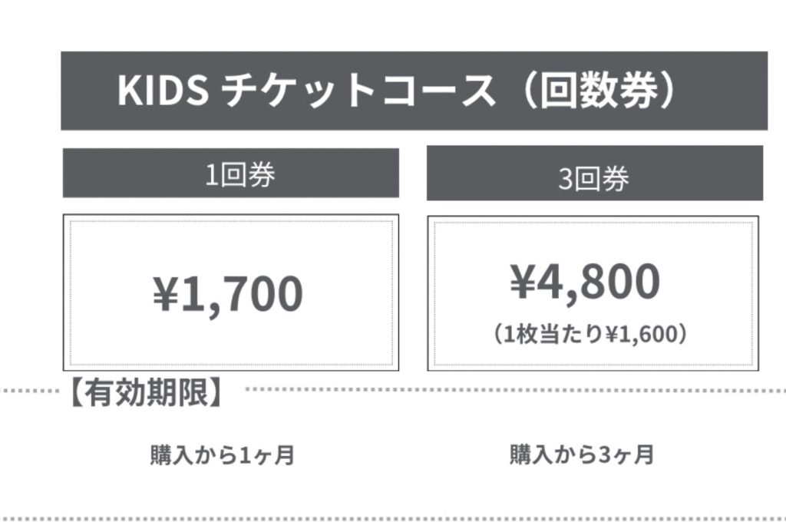Click the 購入から3ヶ月 text
Screen dimensions: 786x532
(x=582, y=454)
